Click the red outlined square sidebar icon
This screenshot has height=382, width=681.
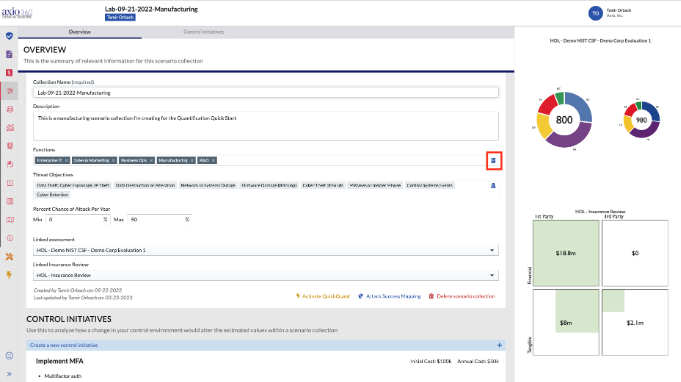coord(10,183)
